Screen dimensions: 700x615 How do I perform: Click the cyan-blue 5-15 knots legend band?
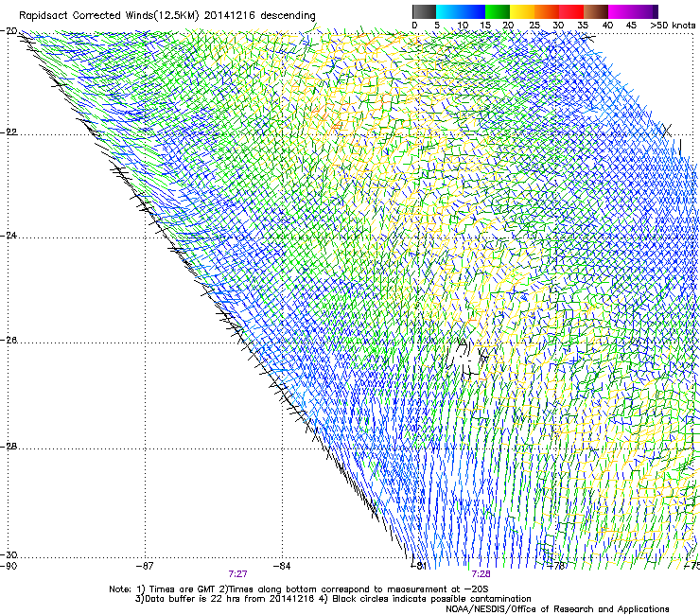pos(461,11)
